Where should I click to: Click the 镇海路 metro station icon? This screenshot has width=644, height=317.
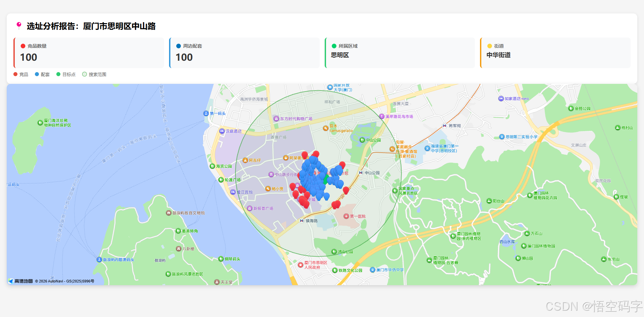click(302, 221)
